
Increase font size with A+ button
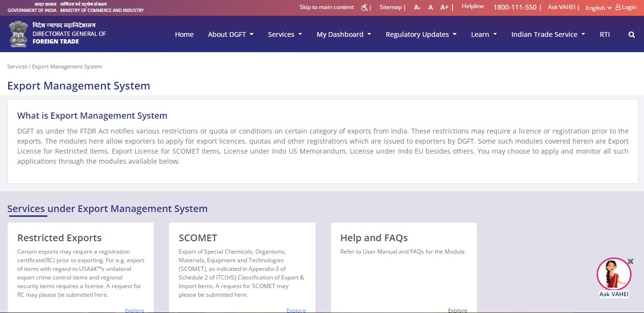(x=444, y=7)
